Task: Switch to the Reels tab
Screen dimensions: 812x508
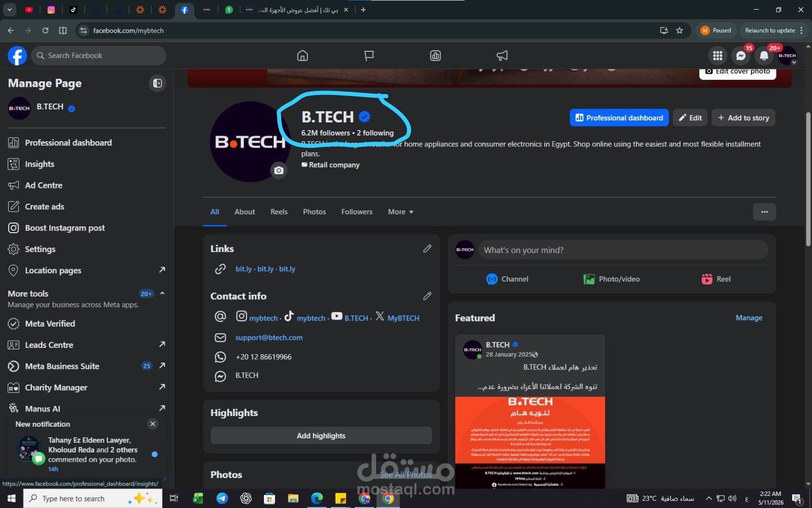Action: coord(279,212)
